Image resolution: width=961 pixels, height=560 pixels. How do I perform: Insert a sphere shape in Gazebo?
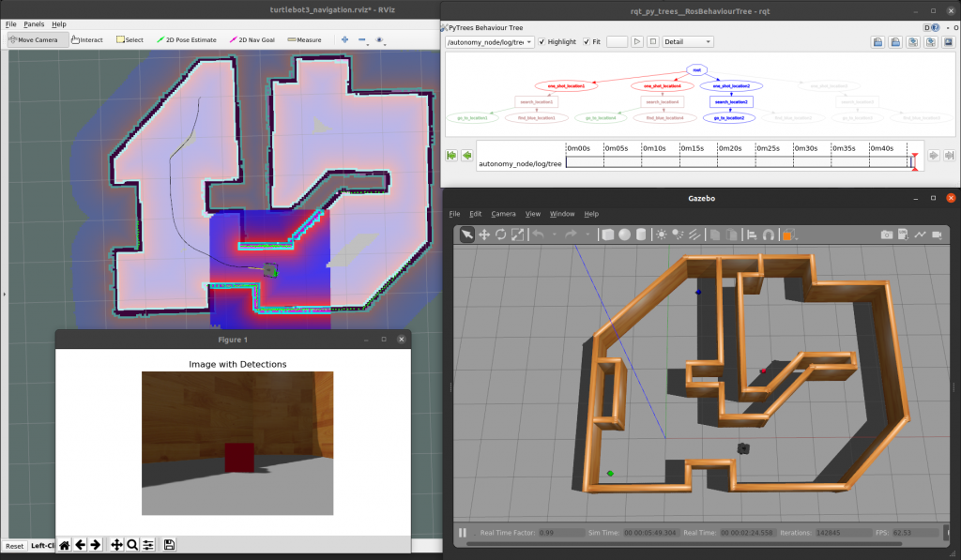tap(624, 235)
